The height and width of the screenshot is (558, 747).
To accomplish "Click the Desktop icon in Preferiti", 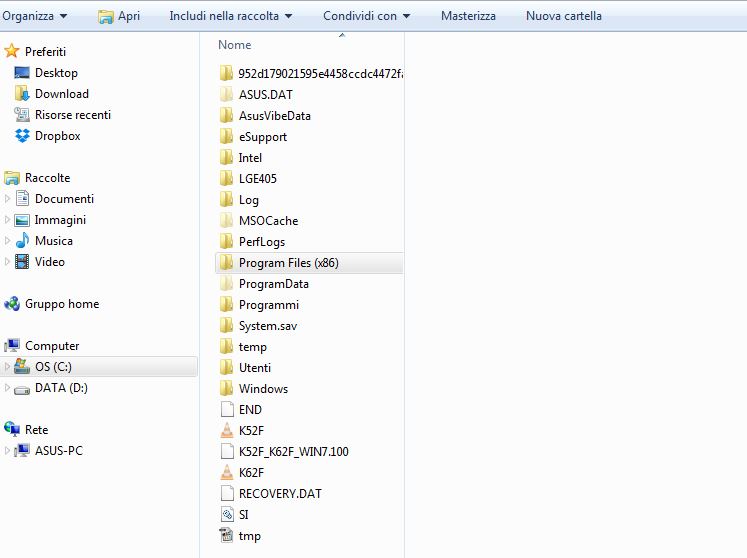I will click(x=22, y=72).
